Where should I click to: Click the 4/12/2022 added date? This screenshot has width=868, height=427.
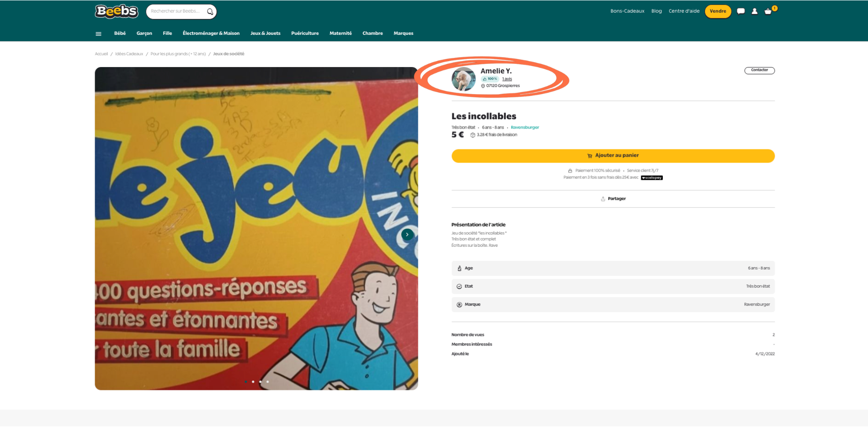(x=765, y=354)
